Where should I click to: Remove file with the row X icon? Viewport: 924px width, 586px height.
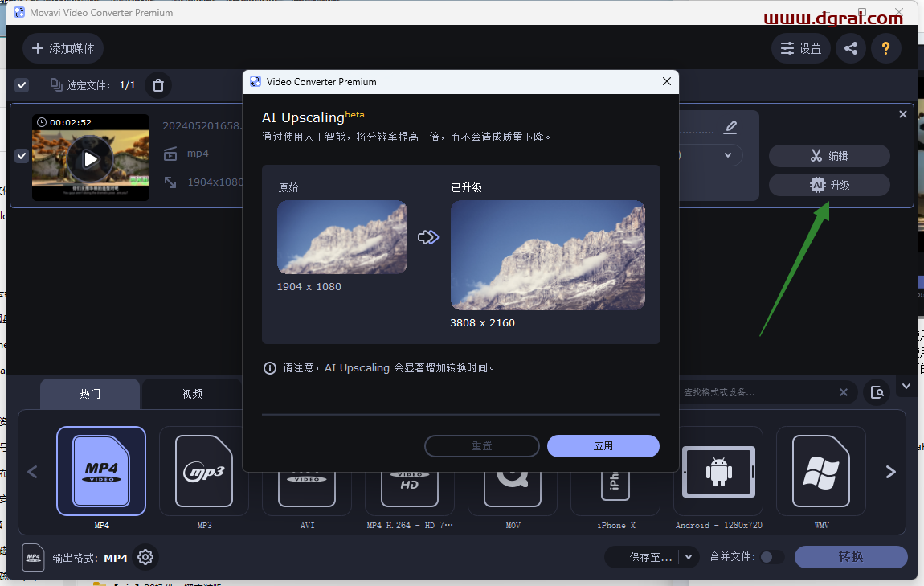903,114
